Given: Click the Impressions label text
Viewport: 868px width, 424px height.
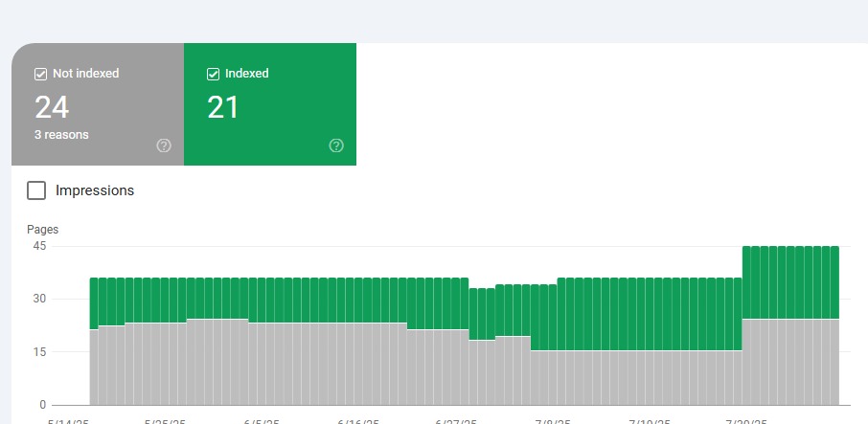Looking at the screenshot, I should coord(95,190).
